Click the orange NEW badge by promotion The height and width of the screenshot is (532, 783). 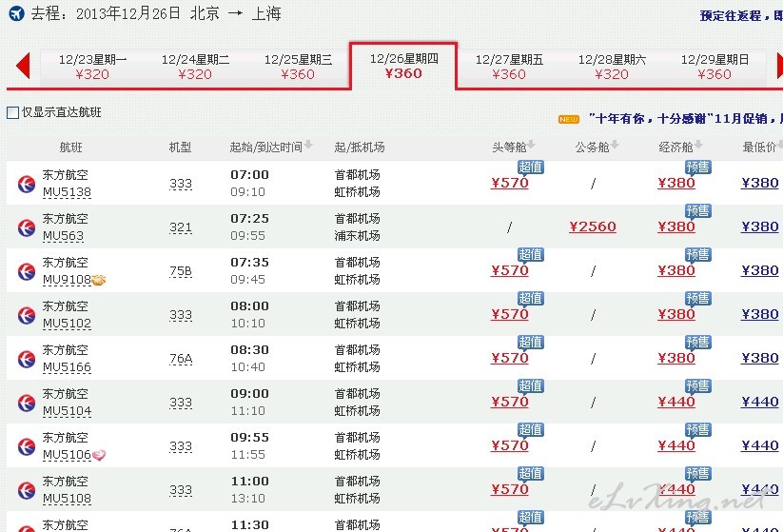(x=569, y=119)
